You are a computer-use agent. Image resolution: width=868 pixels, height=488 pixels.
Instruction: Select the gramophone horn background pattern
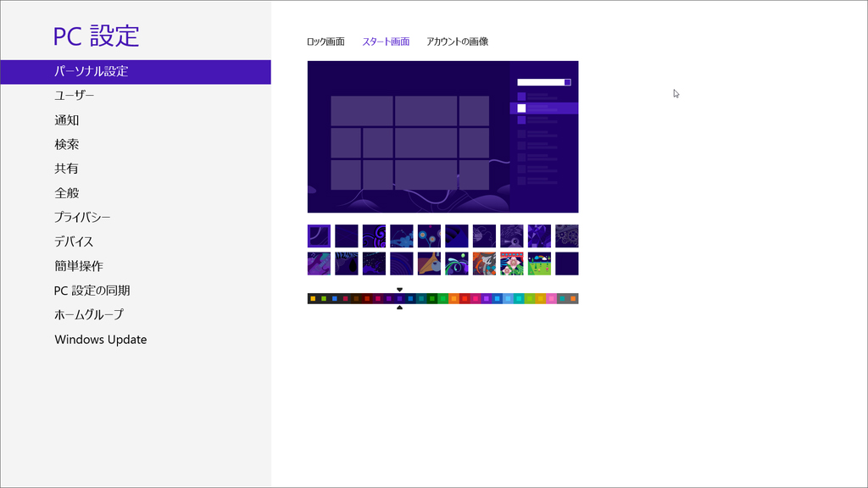pos(427,263)
